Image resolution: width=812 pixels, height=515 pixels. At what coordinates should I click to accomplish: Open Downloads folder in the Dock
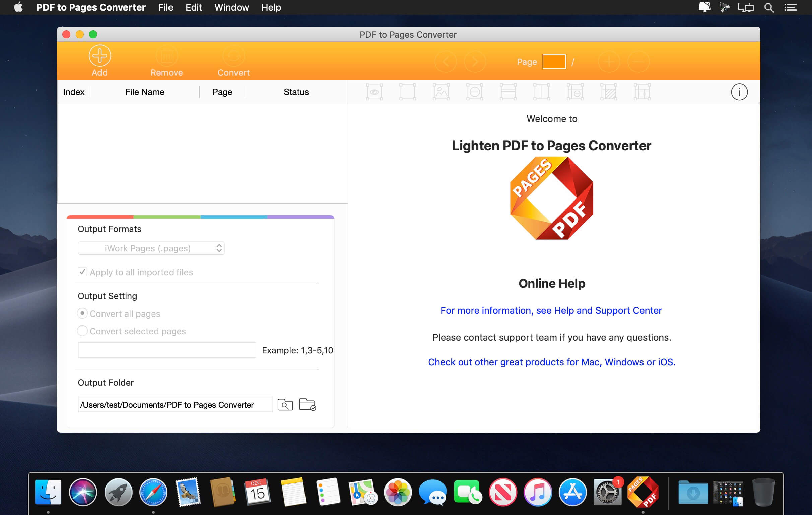[693, 492]
